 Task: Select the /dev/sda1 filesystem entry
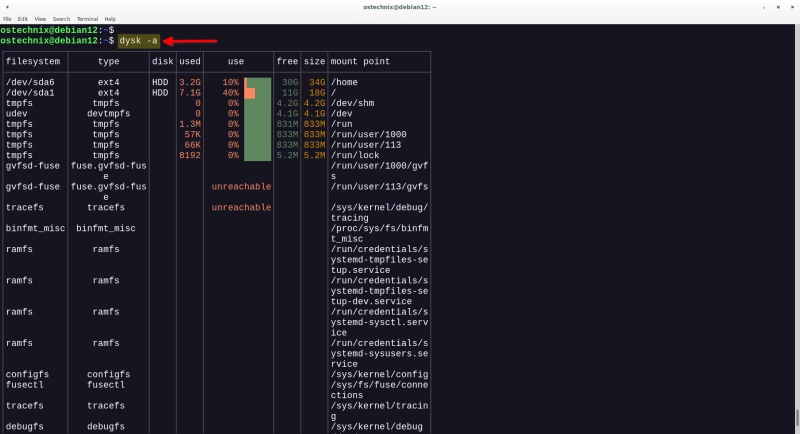click(x=30, y=93)
